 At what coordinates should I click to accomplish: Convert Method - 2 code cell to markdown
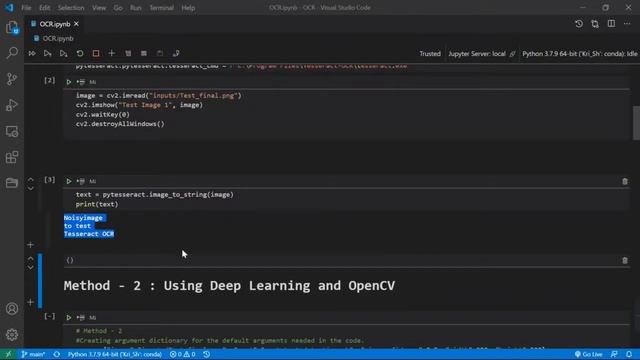93,318
